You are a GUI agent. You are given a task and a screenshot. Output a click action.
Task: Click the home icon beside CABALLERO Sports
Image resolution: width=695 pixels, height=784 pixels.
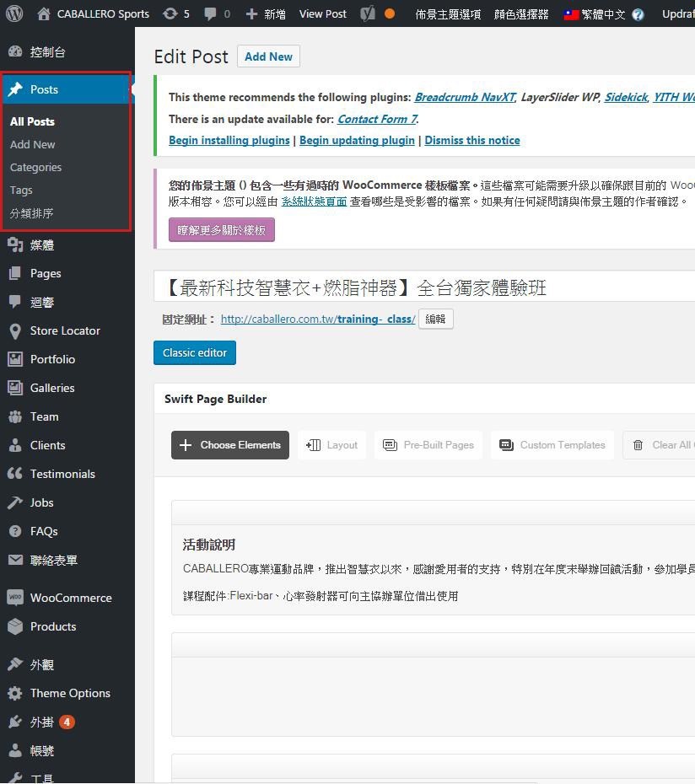point(44,13)
